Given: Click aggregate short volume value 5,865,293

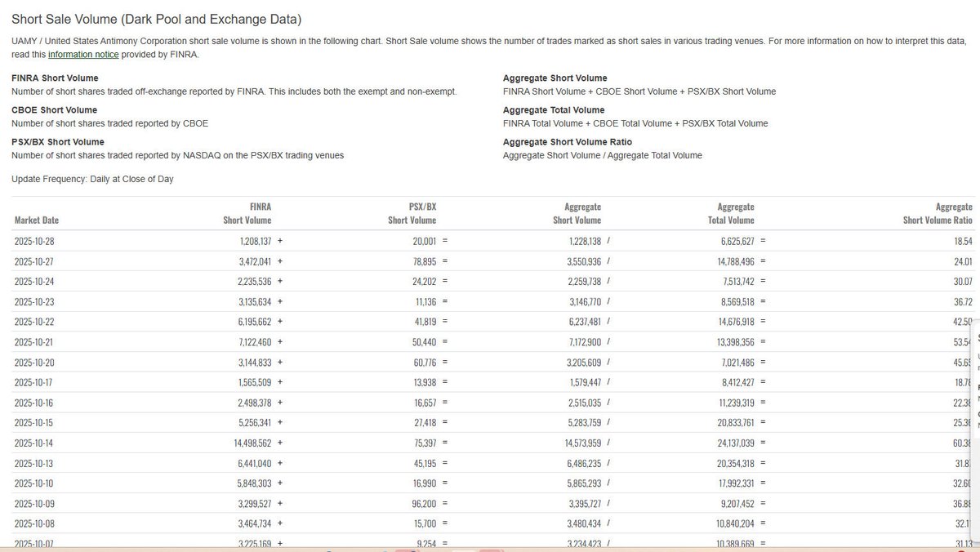Looking at the screenshot, I should click(585, 483).
